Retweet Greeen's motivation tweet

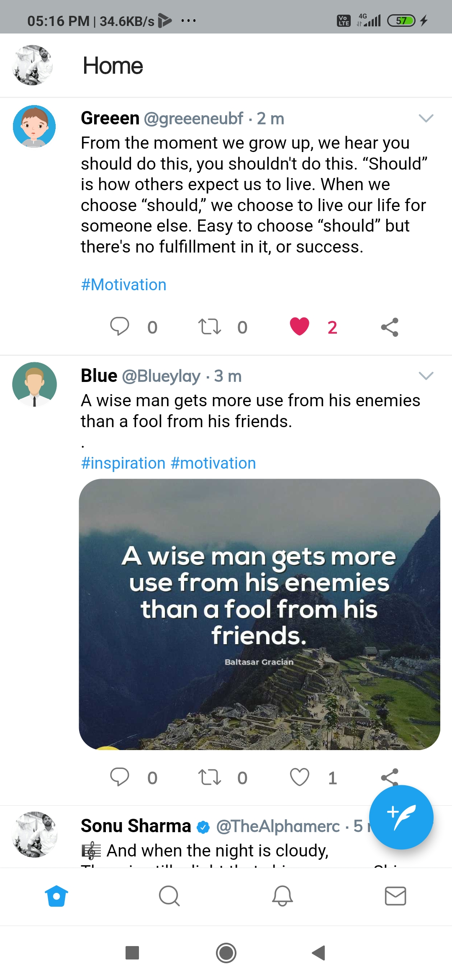[209, 327]
